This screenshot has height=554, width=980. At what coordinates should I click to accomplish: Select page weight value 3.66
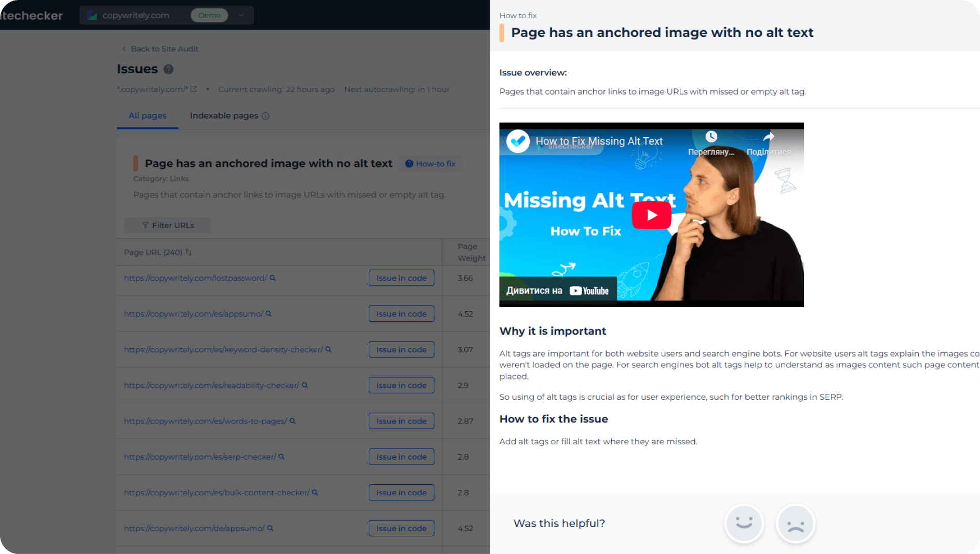(465, 278)
